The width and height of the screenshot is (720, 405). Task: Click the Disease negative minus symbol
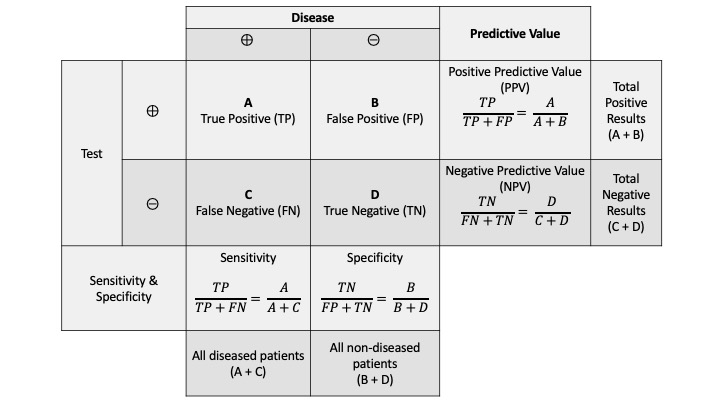coord(374,40)
